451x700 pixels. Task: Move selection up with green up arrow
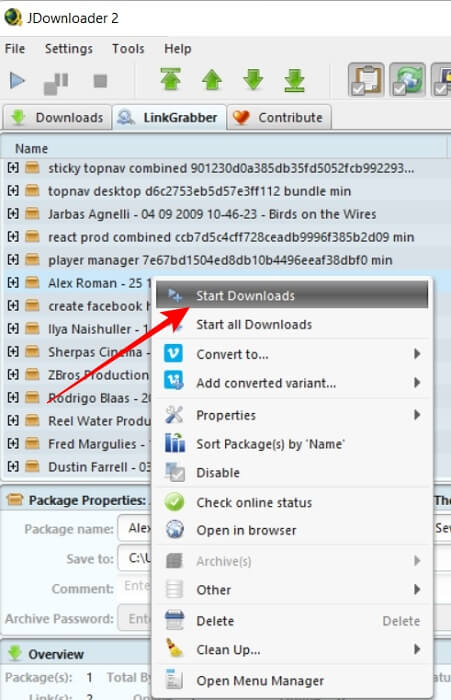[x=212, y=80]
